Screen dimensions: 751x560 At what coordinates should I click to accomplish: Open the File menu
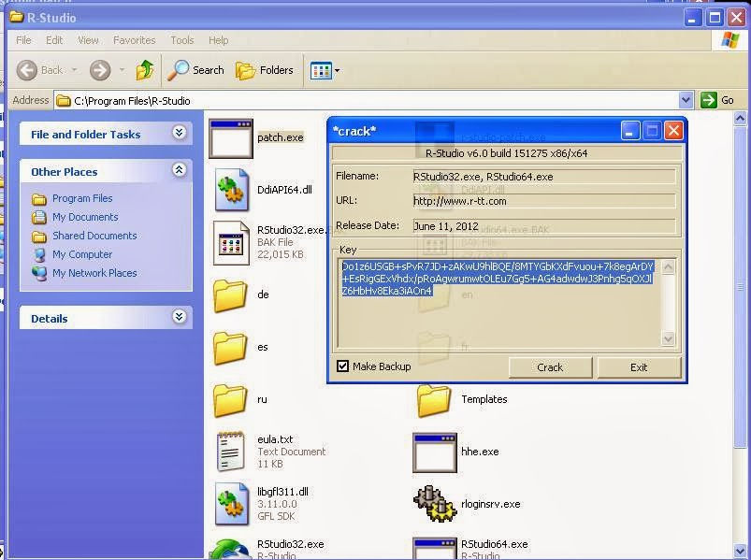pos(23,40)
